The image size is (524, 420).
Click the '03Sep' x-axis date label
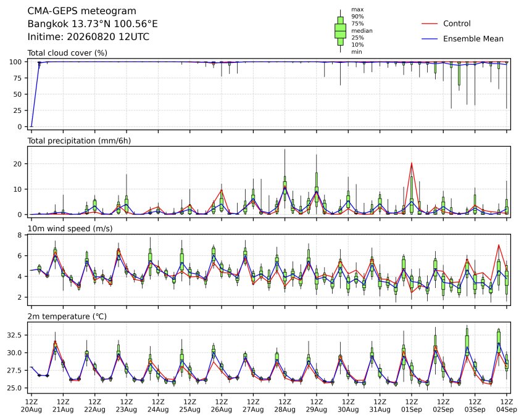475,410
